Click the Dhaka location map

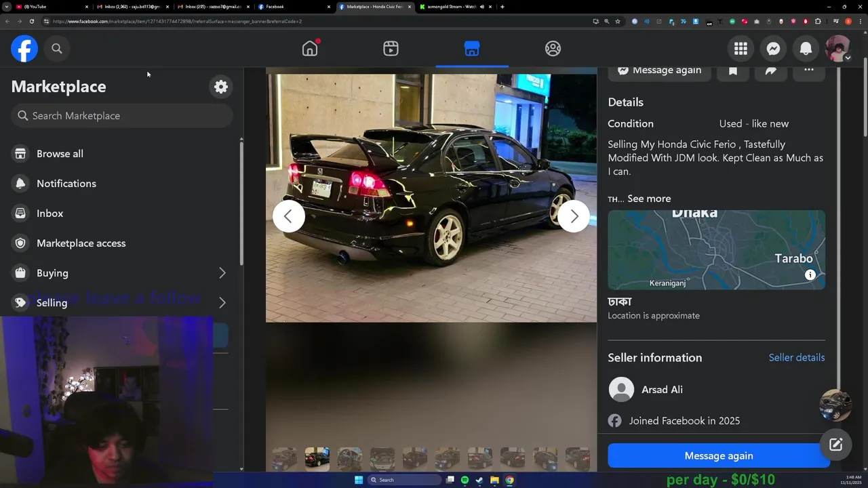pos(716,250)
